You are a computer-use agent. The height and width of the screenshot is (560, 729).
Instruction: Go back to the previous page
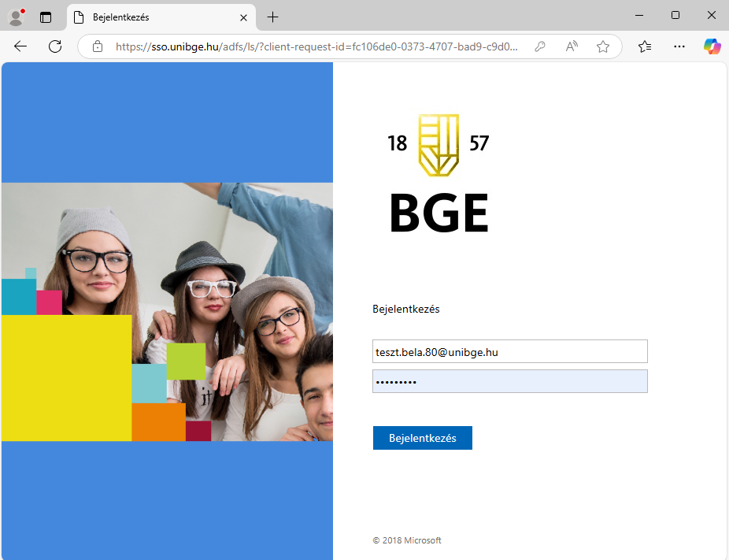point(20,46)
